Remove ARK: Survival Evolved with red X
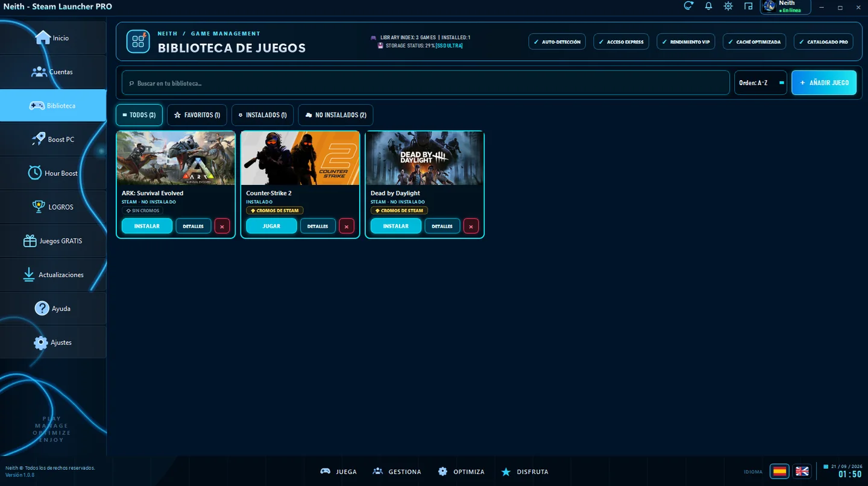The height and width of the screenshot is (486, 868). tap(222, 226)
